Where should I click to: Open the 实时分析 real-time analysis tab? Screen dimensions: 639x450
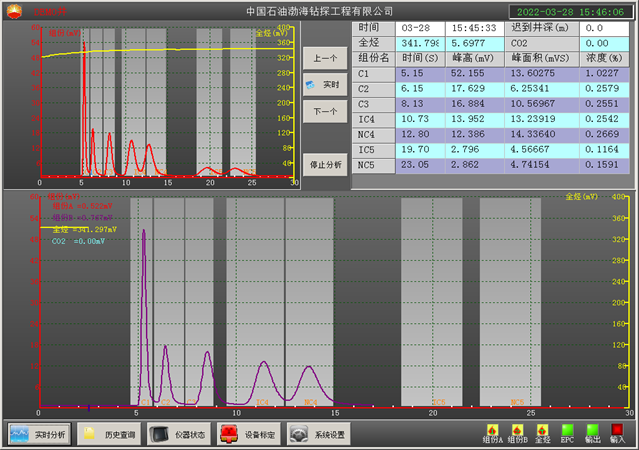click(x=40, y=434)
